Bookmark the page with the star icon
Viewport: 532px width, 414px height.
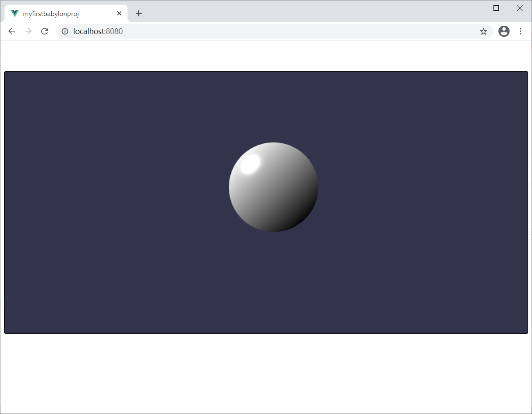483,31
